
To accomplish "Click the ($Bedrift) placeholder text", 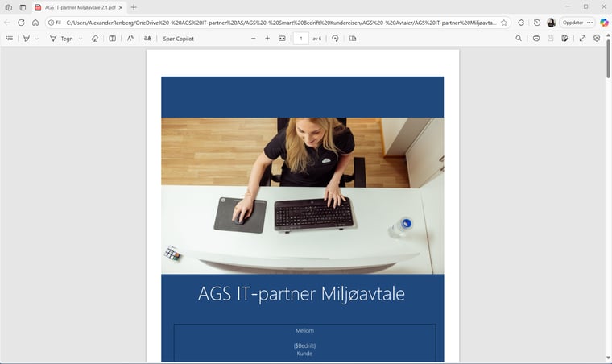I will (305, 345).
